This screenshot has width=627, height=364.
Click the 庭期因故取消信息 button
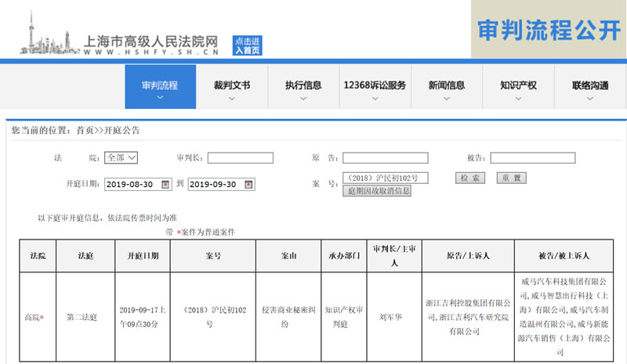(377, 191)
